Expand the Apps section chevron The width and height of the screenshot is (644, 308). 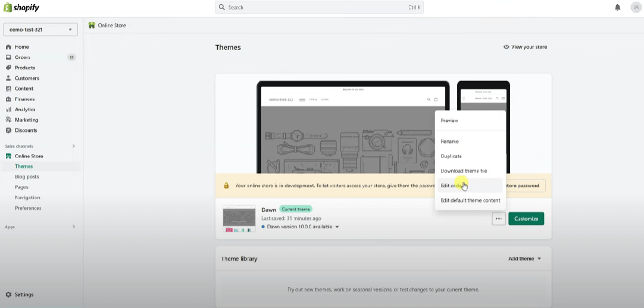tap(74, 227)
